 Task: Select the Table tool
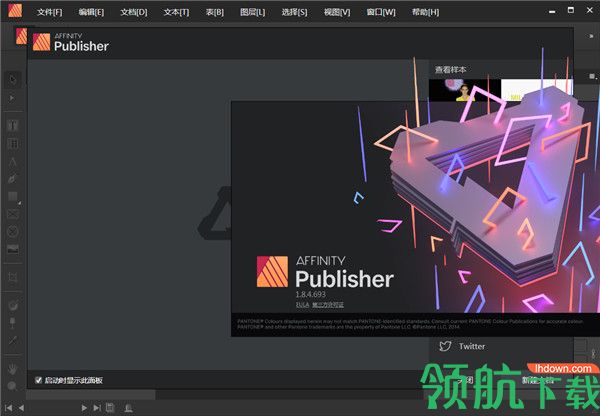pyautogui.click(x=13, y=144)
